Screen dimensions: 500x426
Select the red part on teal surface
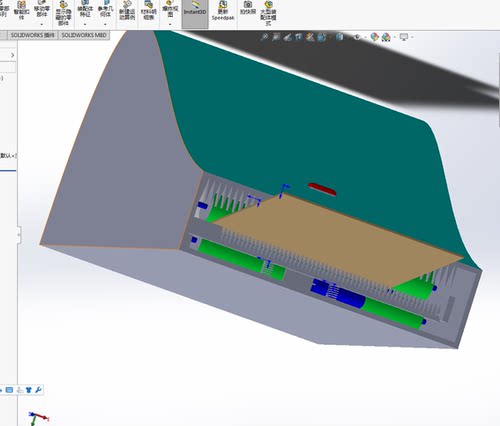(x=322, y=189)
